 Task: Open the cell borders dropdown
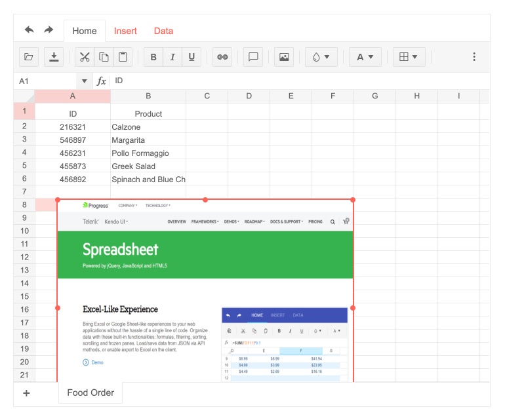coord(409,57)
